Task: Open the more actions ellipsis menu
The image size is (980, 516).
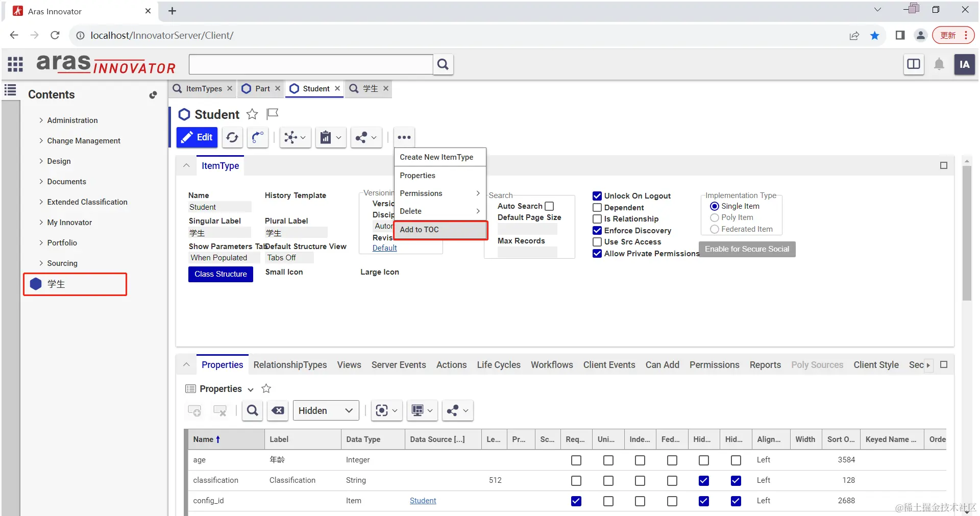Action: 404,137
